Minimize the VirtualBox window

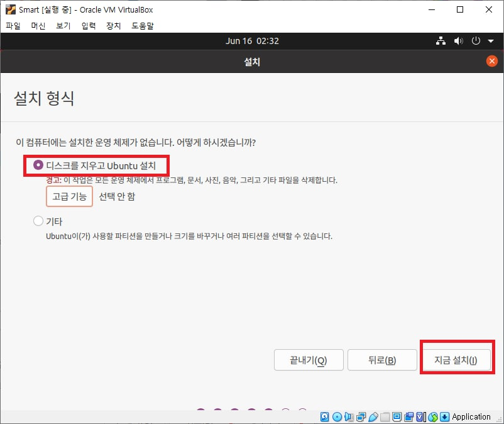[432, 9]
